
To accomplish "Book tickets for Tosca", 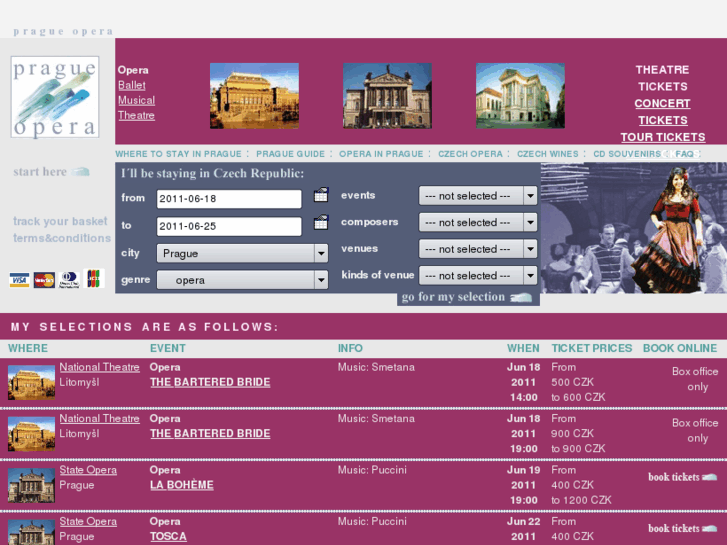I will coord(682,529).
